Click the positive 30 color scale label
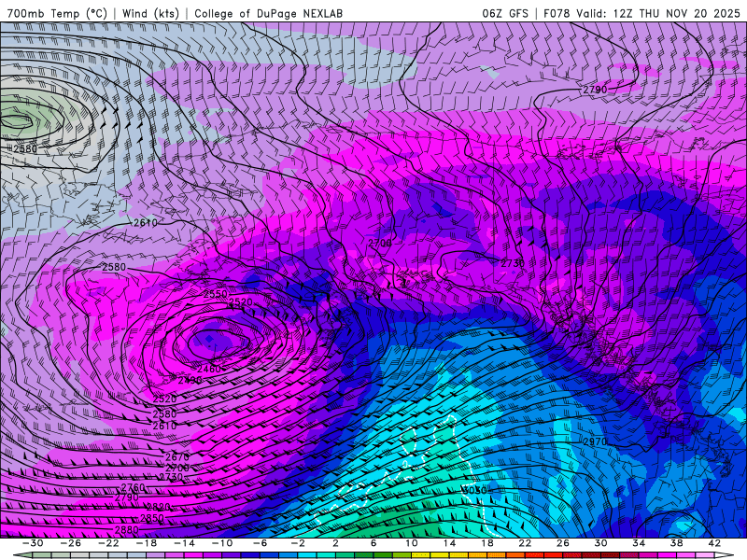The width and height of the screenshot is (747, 560). click(600, 543)
